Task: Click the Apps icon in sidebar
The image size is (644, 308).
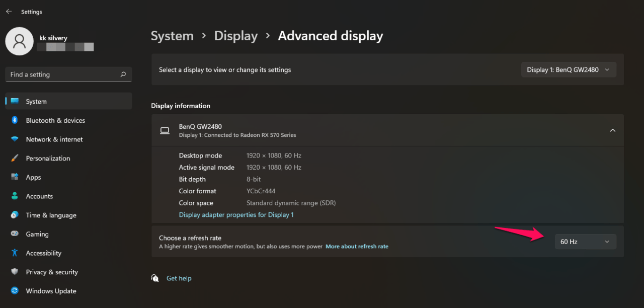Action: (15, 177)
